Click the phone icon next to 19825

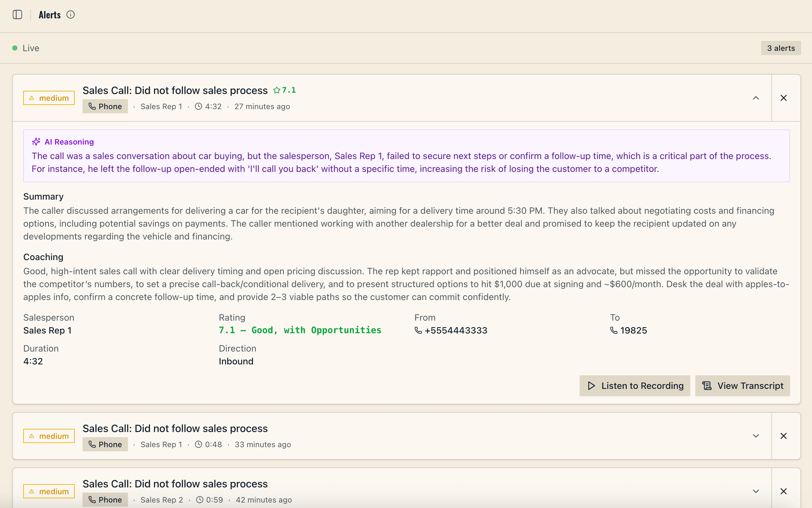tap(613, 330)
